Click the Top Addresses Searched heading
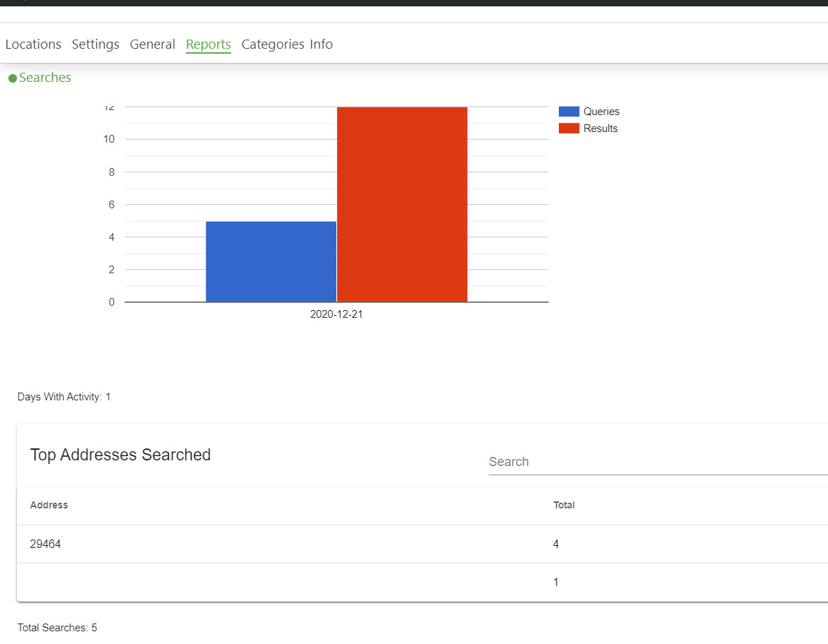 coord(120,455)
